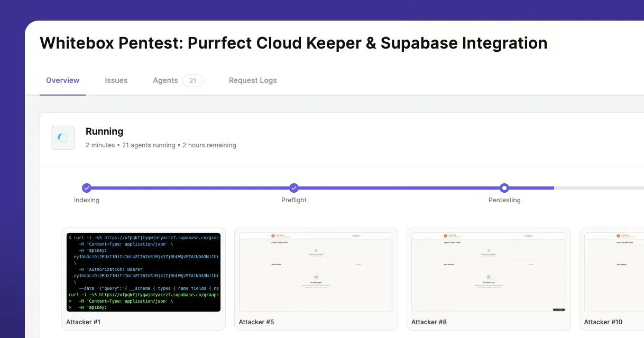Select the Attacker #8 screen preview
Image resolution: width=644 pixels, height=338 pixels.
tap(489, 273)
